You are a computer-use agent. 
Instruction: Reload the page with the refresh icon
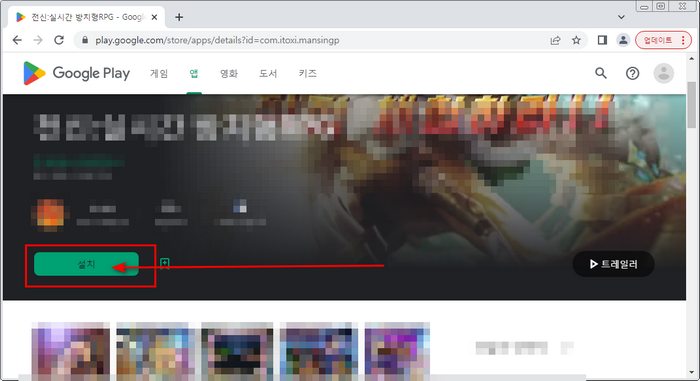click(59, 40)
